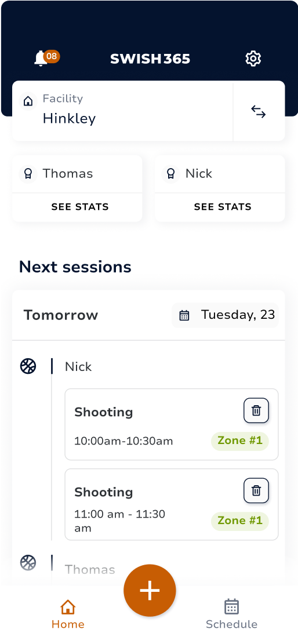See stats for Nick
The width and height of the screenshot is (298, 644).
click(x=223, y=207)
